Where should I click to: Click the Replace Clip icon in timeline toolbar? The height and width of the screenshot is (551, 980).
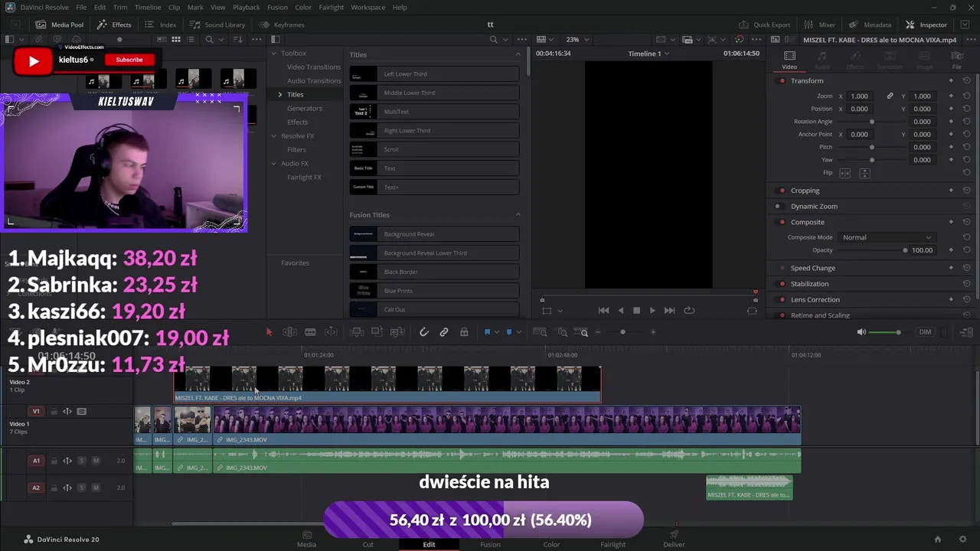pos(397,332)
